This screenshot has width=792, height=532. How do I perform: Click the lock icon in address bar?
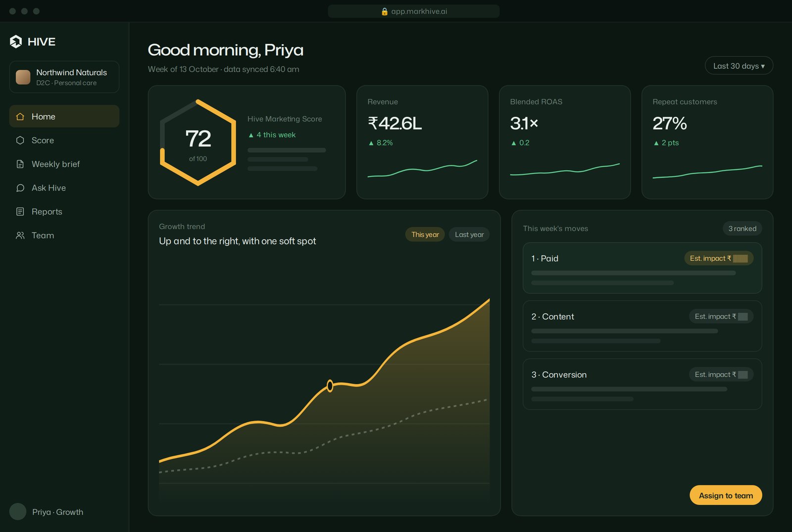coord(385,11)
